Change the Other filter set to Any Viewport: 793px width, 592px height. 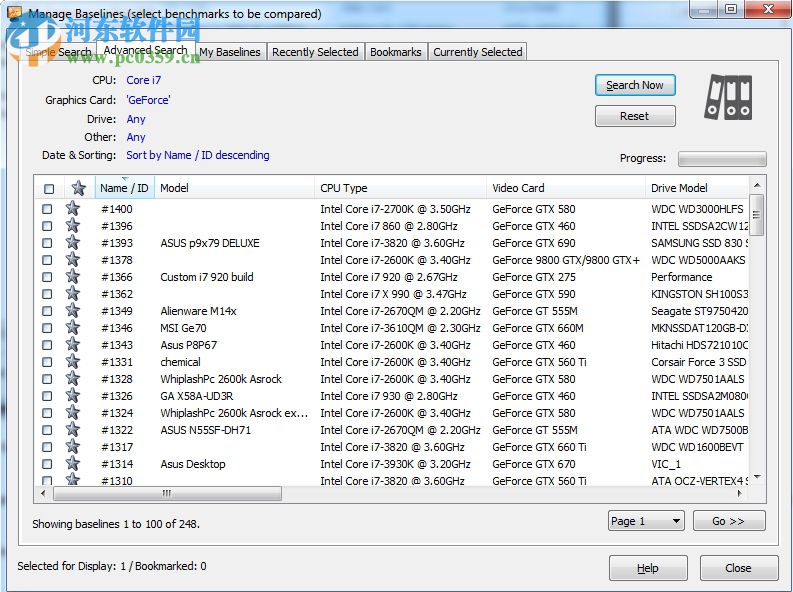click(136, 137)
